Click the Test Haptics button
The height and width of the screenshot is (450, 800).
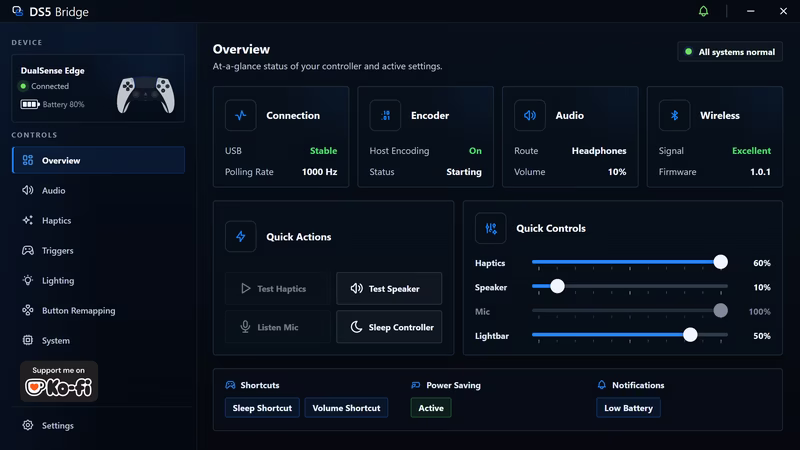point(278,289)
